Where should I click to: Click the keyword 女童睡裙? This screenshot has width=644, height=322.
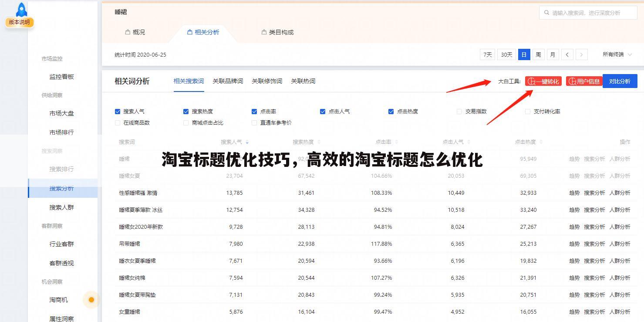click(130, 312)
